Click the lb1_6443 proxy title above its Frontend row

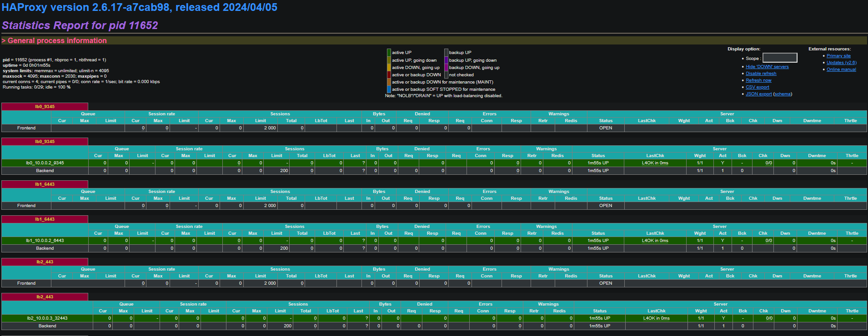point(45,184)
